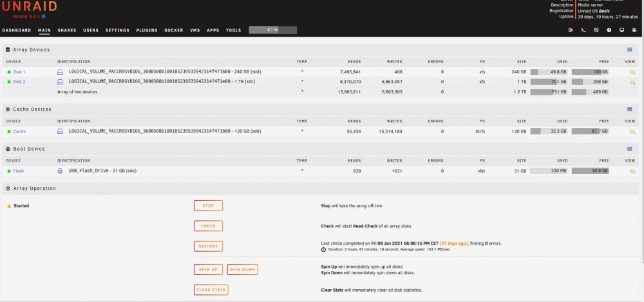
Task: Click the Started warning triangle icon
Action: (9, 206)
